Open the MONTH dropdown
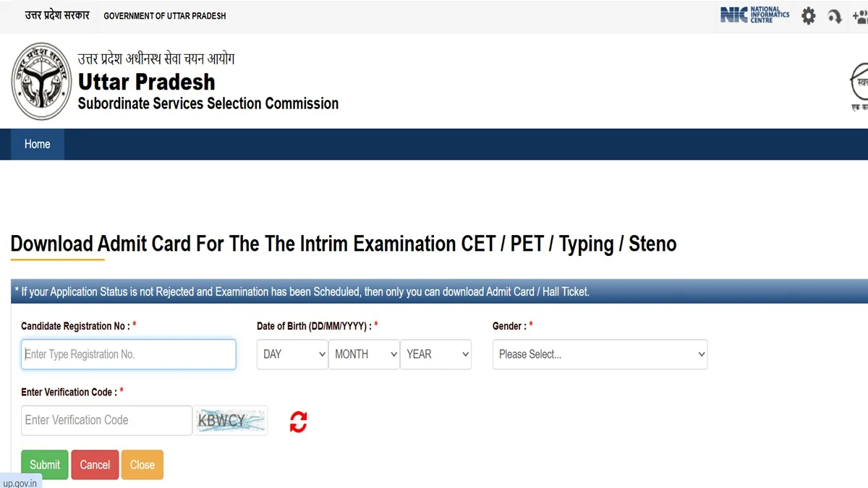868x488 pixels. pos(364,354)
